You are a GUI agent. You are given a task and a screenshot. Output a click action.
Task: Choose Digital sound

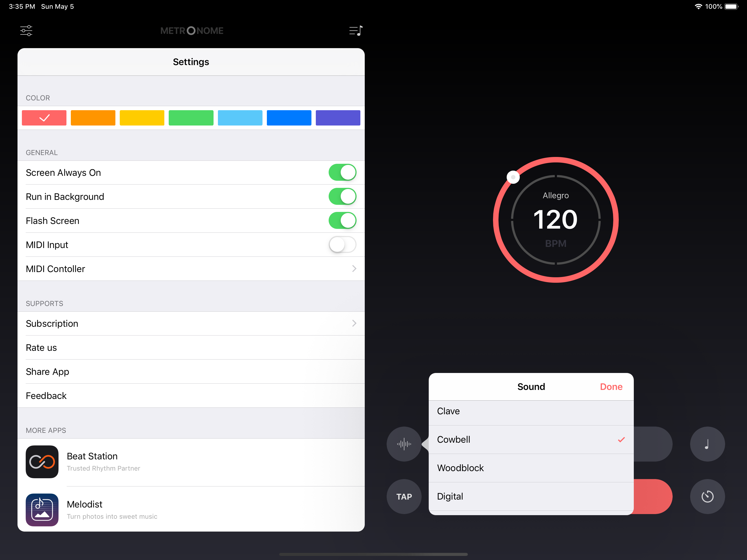[531, 497]
